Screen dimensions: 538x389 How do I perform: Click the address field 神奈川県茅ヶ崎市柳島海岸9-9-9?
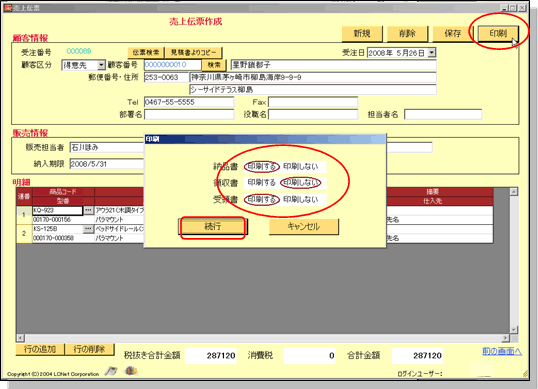tap(313, 78)
